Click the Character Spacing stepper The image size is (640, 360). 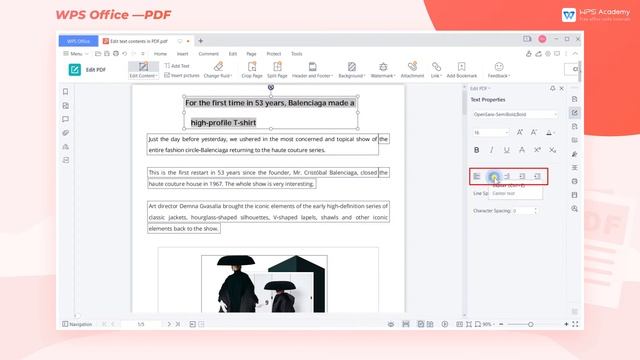click(536, 211)
